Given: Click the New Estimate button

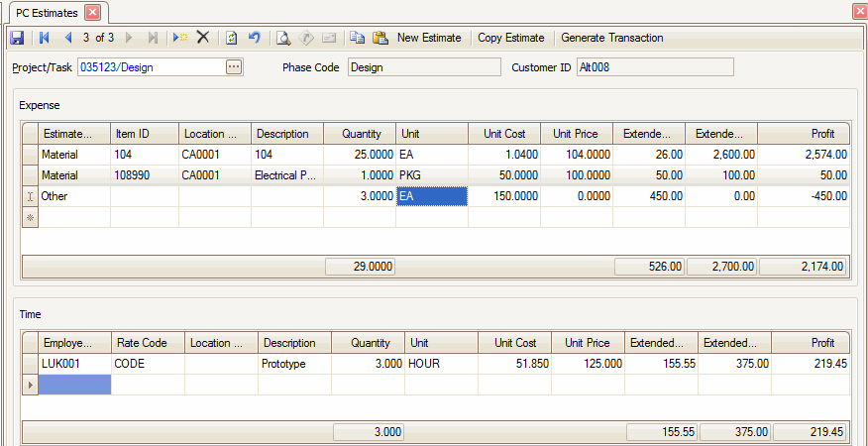Looking at the screenshot, I should pyautogui.click(x=429, y=38).
